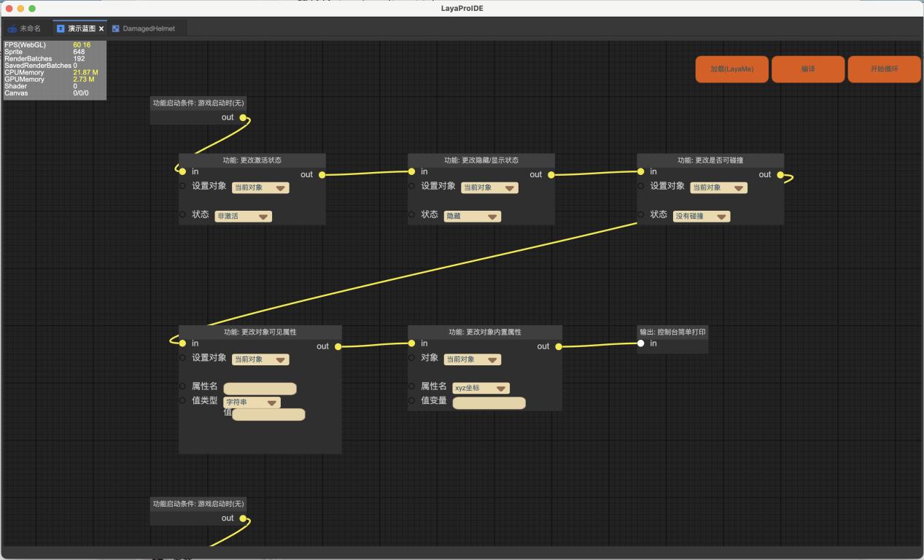The width and height of the screenshot is (924, 560).
Task: Open the 非激活 state dropdown
Action: 243,217
